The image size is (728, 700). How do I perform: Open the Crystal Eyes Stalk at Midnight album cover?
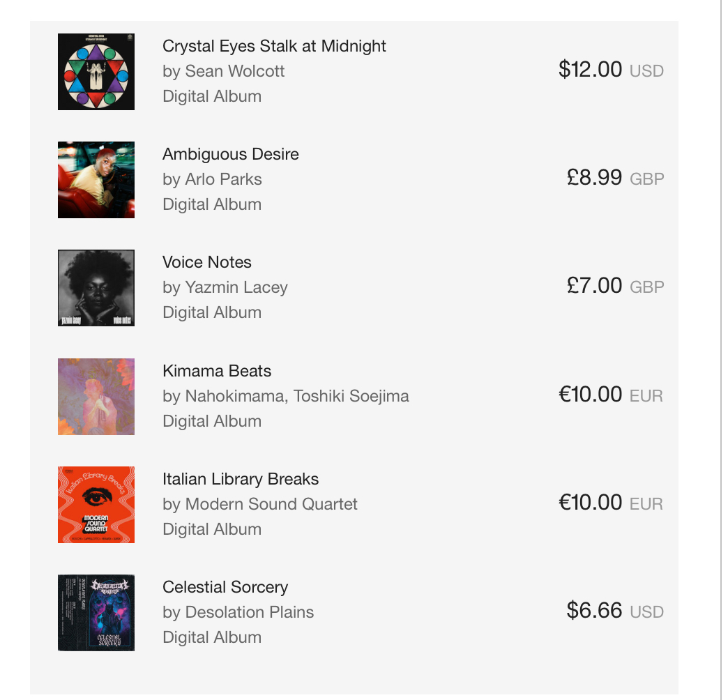point(96,72)
